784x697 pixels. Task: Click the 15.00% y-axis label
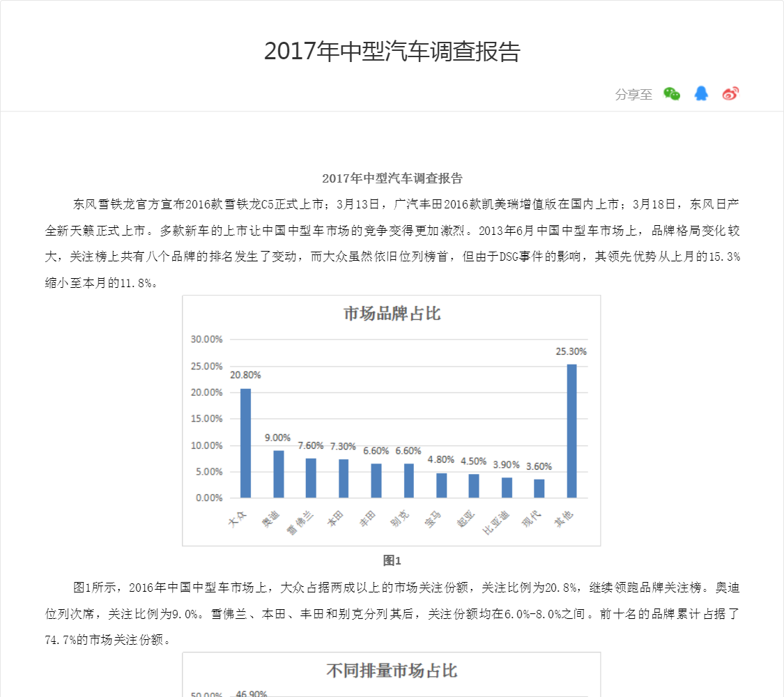(206, 419)
